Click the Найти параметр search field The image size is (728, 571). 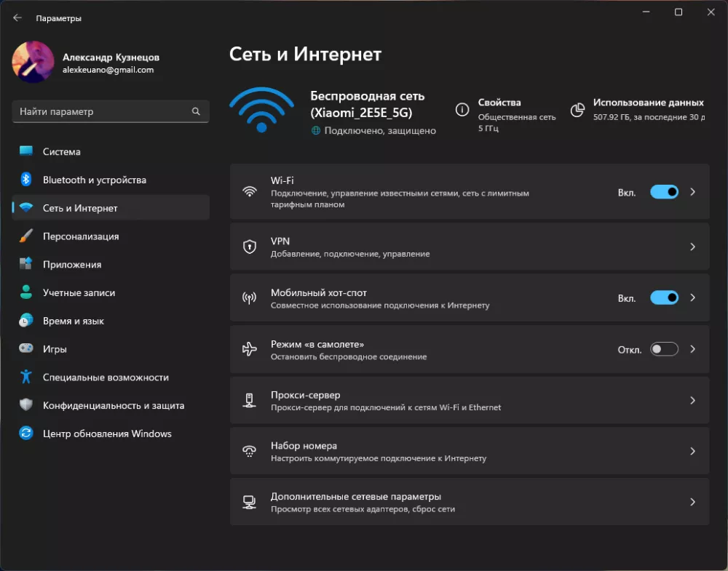tap(102, 112)
